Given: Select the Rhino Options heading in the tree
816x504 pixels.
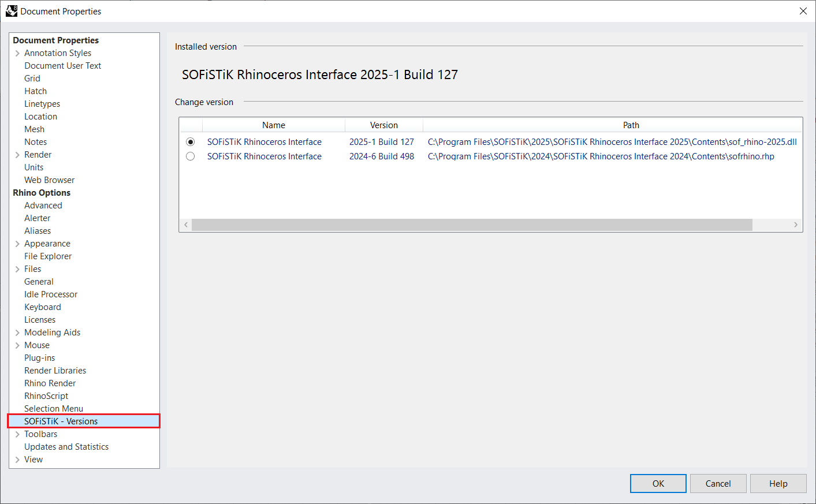Looking at the screenshot, I should (42, 193).
